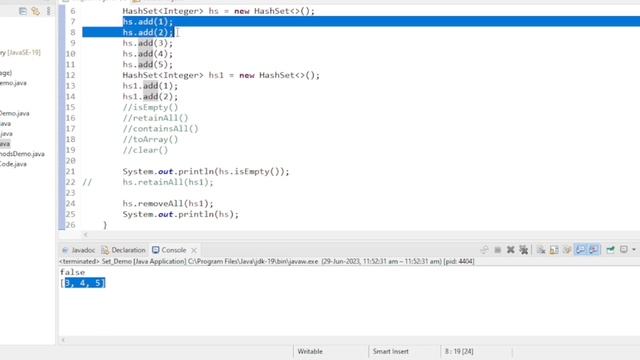Place cursor on hs.removeAll(hs1) line
This screenshot has width=640, height=360.
tap(168, 203)
